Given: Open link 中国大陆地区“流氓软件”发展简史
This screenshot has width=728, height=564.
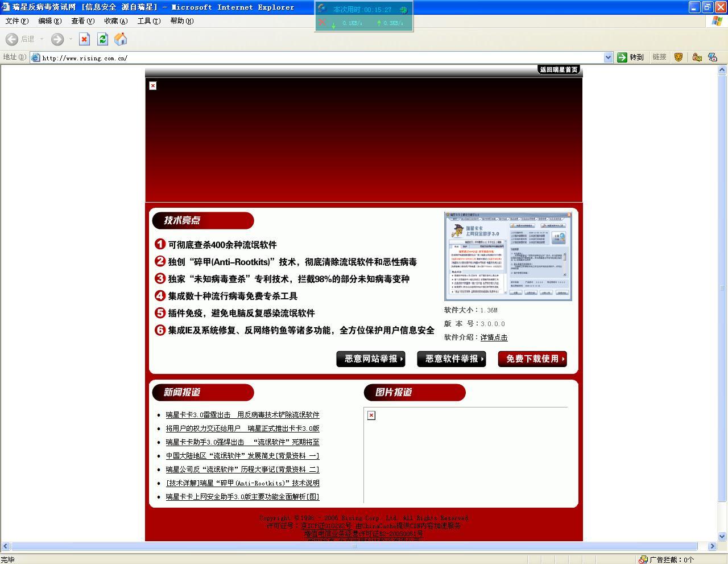Looking at the screenshot, I should click(x=242, y=456).
